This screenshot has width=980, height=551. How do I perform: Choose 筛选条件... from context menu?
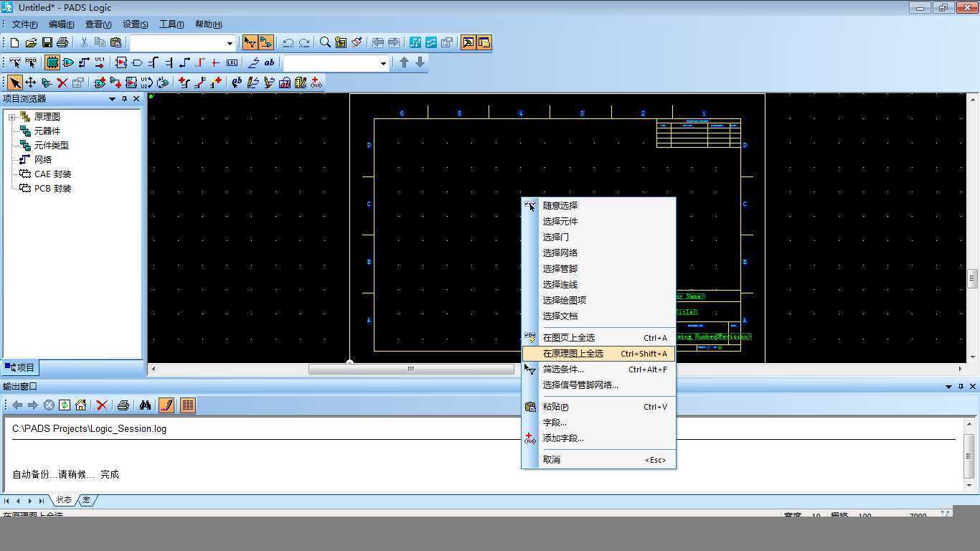tap(598, 369)
